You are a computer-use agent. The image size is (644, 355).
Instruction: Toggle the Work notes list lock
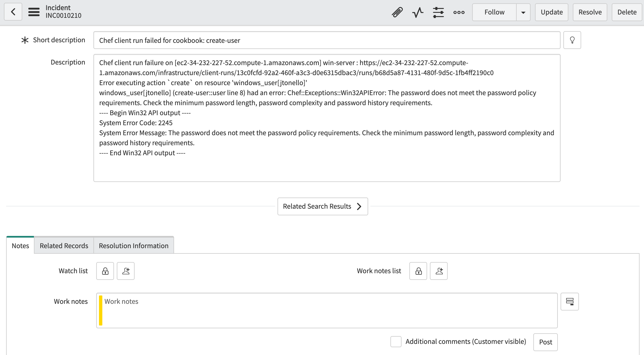418,271
